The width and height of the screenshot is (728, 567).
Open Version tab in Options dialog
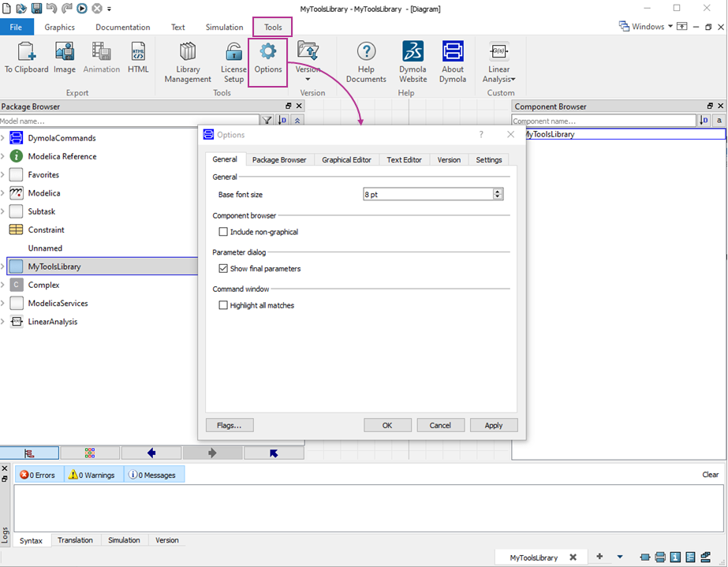pyautogui.click(x=449, y=160)
